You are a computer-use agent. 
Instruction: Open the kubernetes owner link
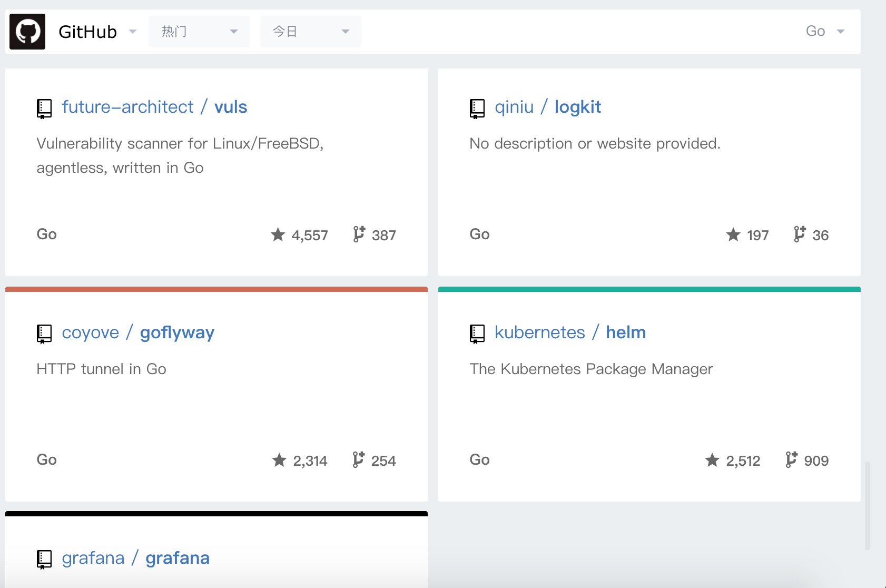(x=540, y=332)
